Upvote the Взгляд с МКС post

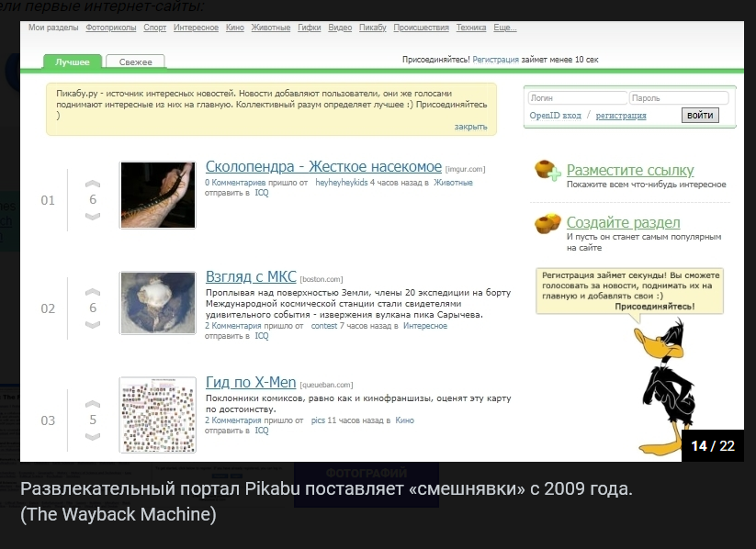point(92,292)
